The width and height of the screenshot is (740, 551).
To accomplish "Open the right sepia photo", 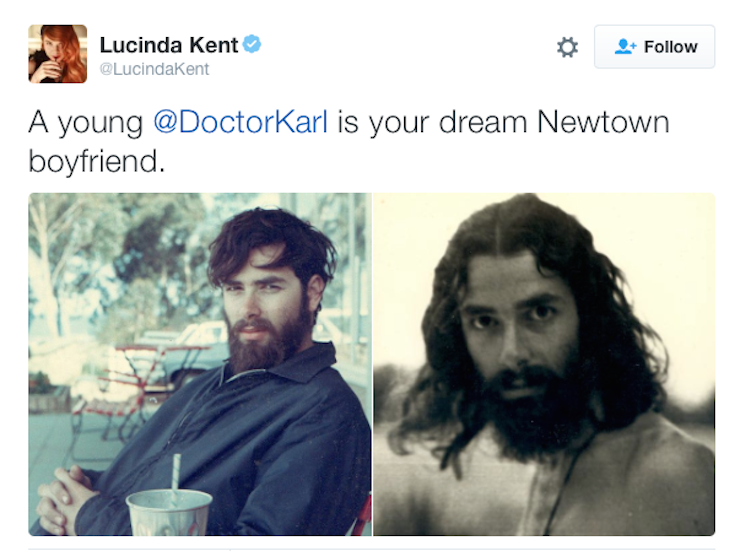I will (544, 364).
